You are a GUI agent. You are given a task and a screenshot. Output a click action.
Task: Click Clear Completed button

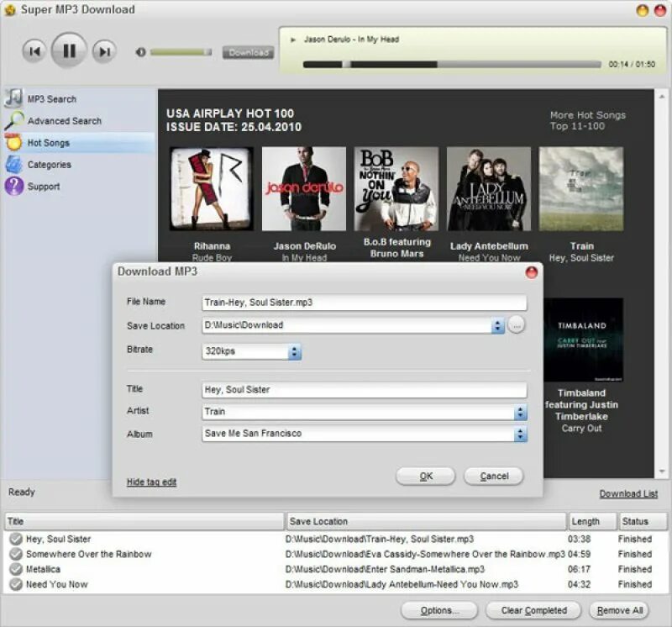tap(533, 611)
